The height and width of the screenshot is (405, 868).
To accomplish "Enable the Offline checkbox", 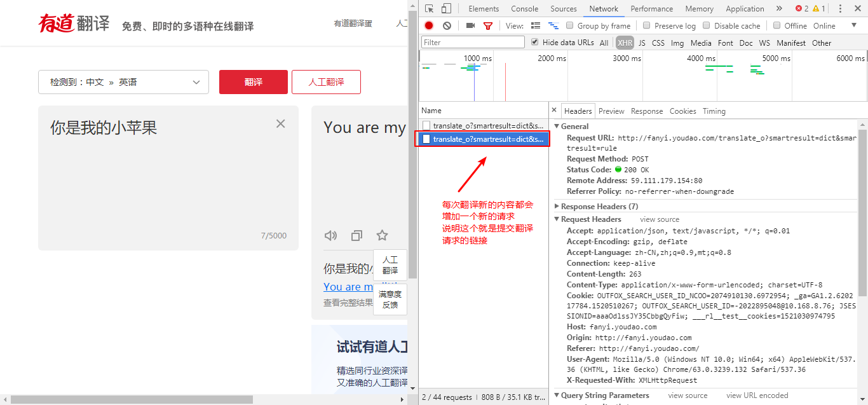I will [776, 25].
